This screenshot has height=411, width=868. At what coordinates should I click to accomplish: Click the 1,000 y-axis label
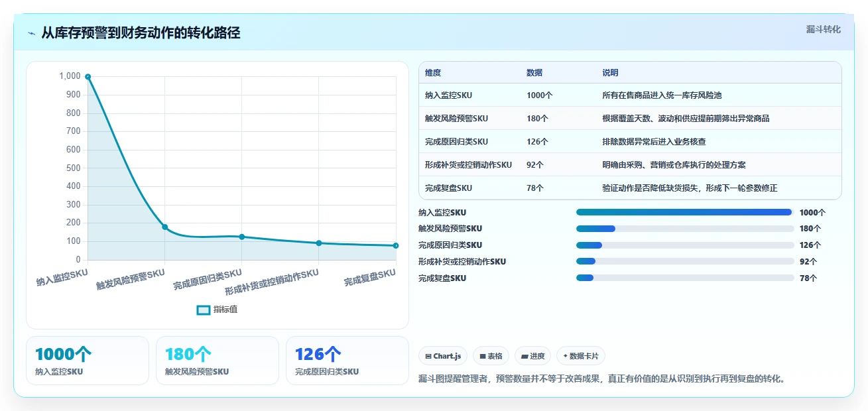[70, 76]
